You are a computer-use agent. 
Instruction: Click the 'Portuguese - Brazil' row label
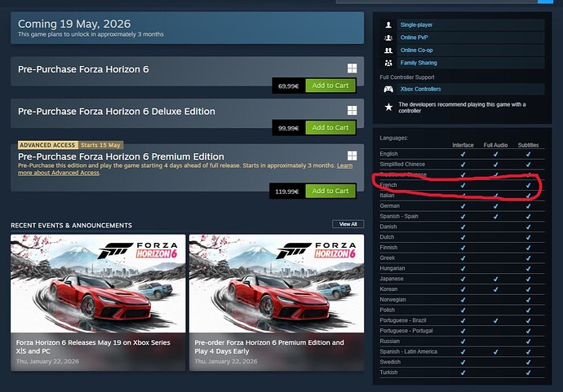click(403, 320)
